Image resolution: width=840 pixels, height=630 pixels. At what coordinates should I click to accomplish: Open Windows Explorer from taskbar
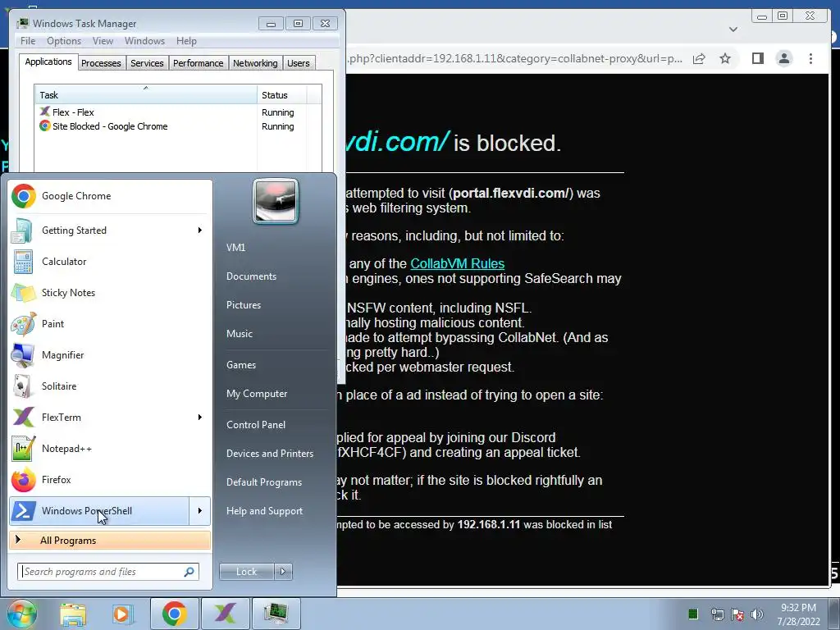pos(73,614)
